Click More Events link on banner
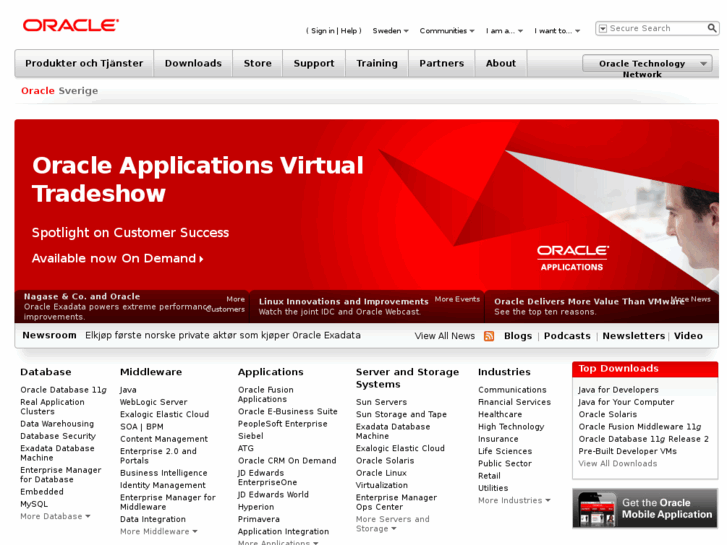The image size is (727, 545). [x=457, y=299]
